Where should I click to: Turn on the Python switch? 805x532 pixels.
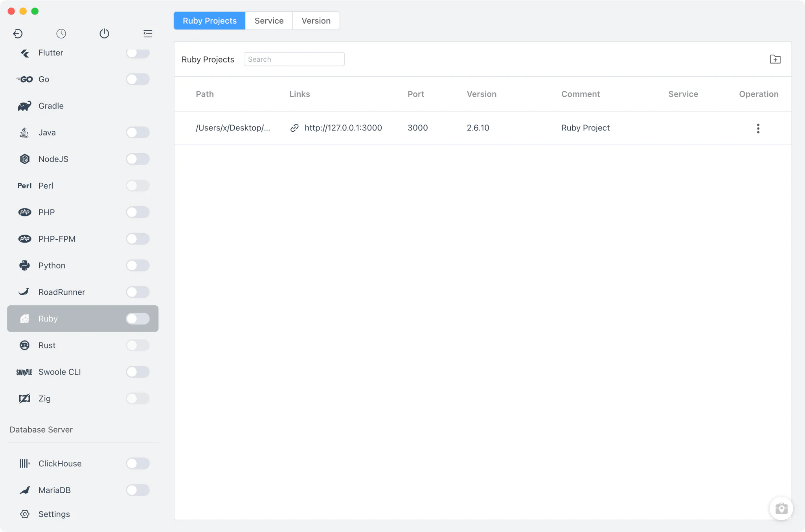[x=138, y=266]
